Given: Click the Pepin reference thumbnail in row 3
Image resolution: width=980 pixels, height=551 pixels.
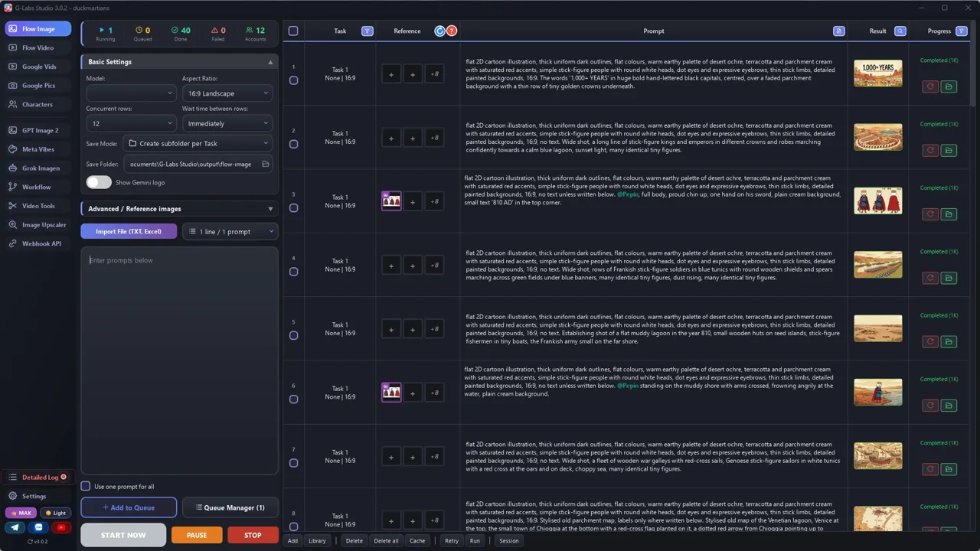Looking at the screenshot, I should (391, 201).
